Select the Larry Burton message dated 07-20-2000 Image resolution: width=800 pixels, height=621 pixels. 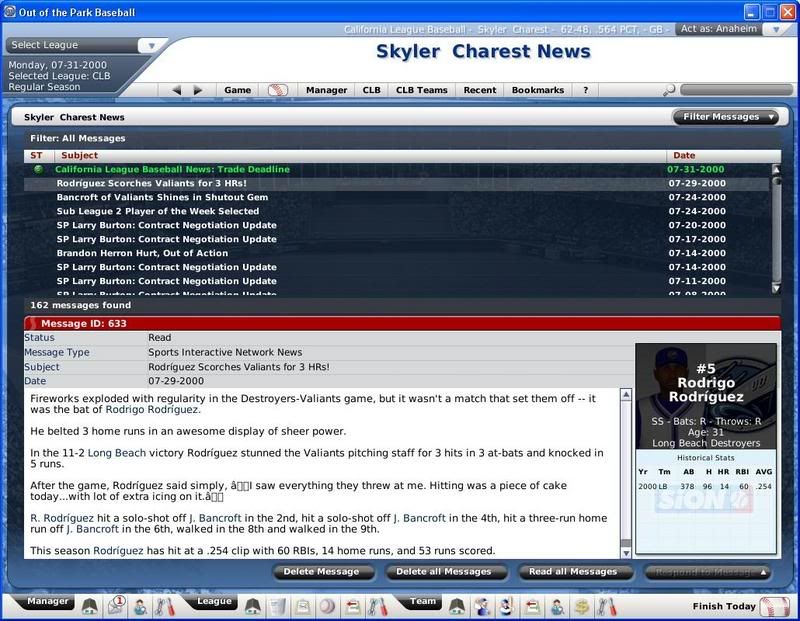(x=396, y=226)
